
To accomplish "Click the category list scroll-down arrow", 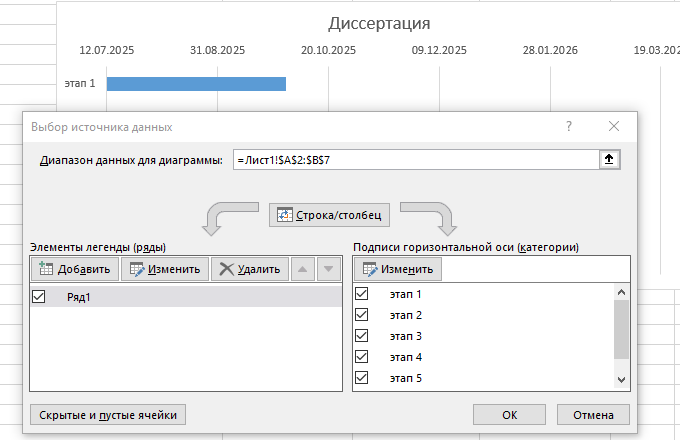I will click(x=621, y=380).
